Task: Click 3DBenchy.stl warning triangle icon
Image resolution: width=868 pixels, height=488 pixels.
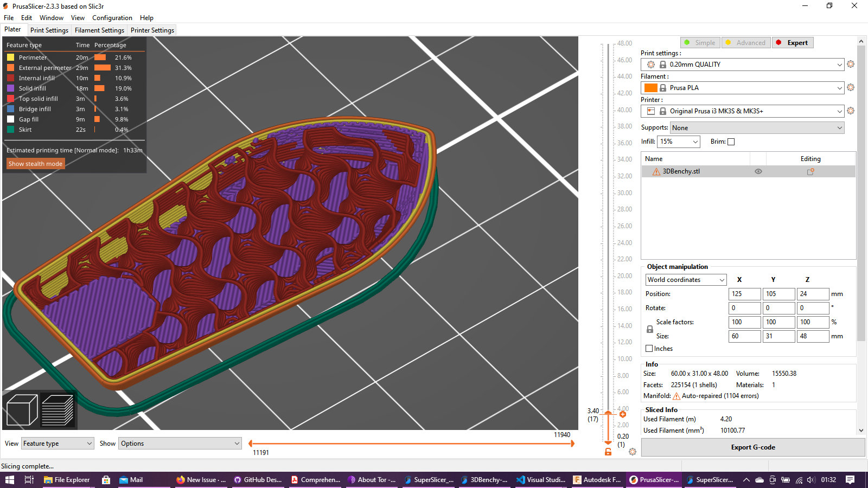Action: (x=656, y=171)
